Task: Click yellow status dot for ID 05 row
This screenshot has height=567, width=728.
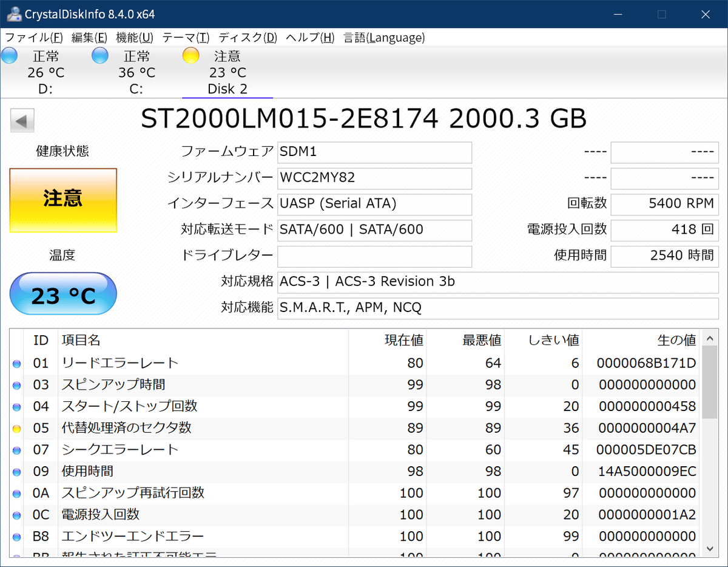Action: coord(16,429)
